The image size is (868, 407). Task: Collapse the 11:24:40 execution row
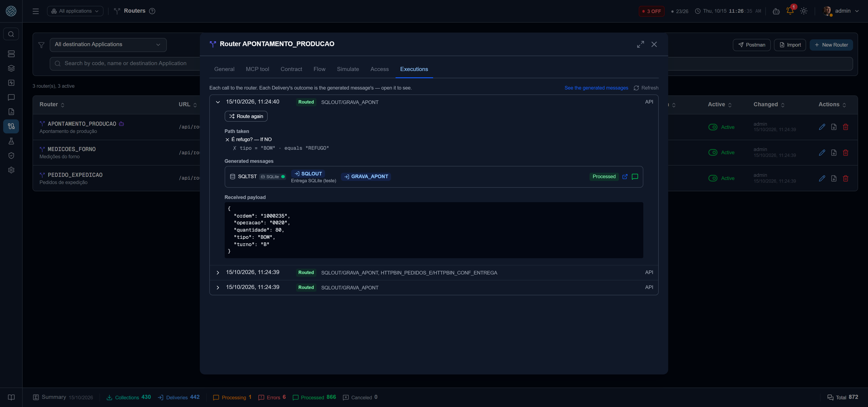pos(218,102)
